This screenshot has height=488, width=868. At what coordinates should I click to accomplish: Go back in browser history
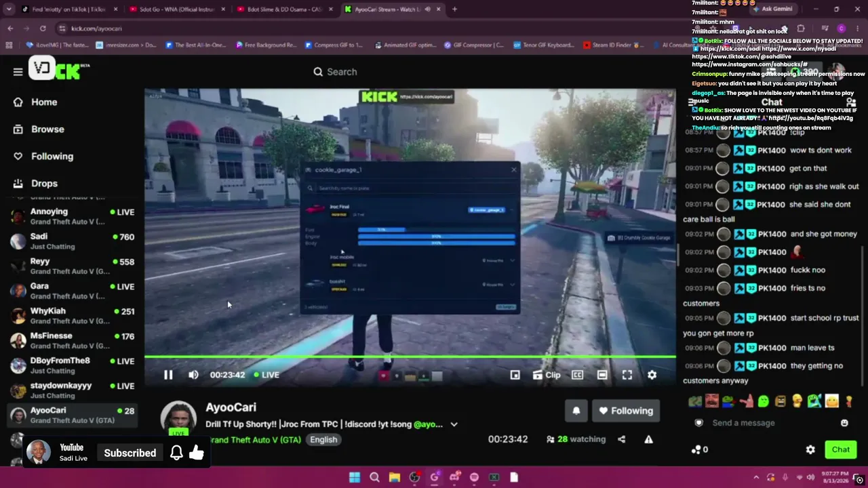10,28
